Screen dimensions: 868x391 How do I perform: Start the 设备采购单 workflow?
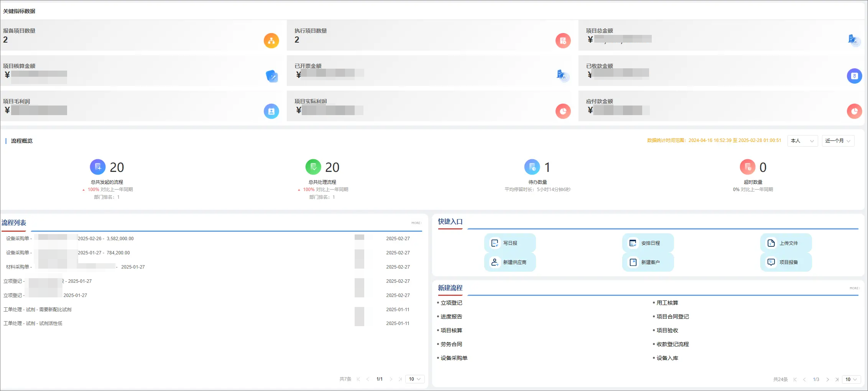click(x=454, y=358)
